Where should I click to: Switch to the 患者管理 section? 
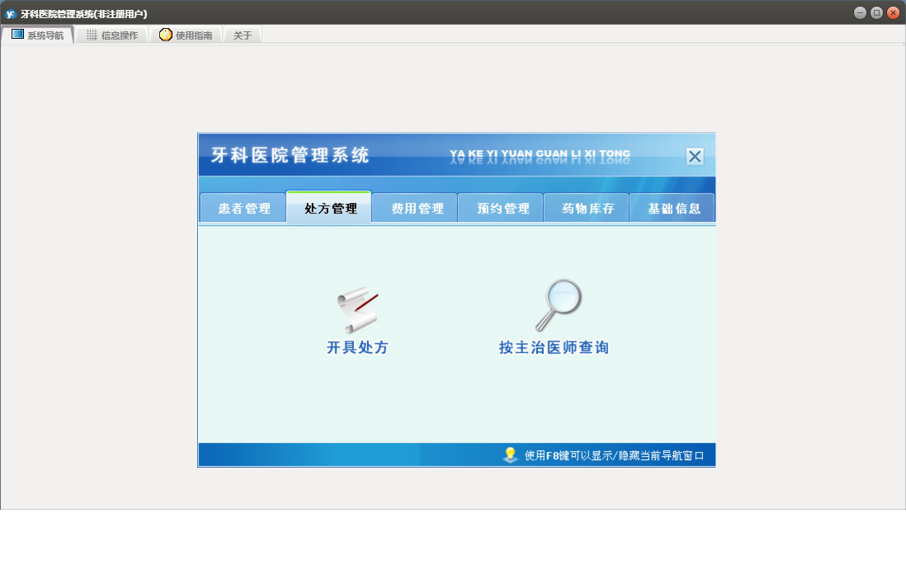point(244,209)
